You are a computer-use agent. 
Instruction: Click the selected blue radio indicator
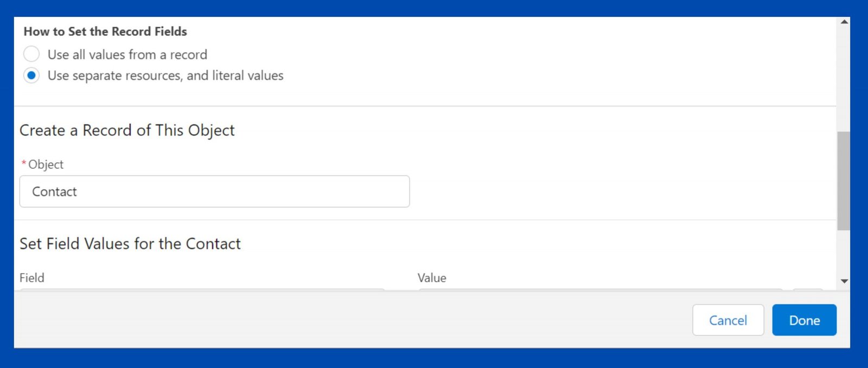point(31,75)
